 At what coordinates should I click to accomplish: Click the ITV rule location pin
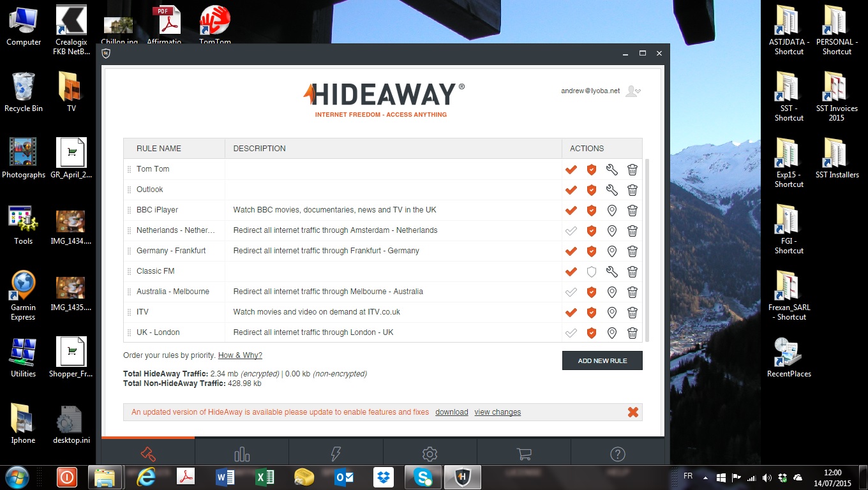click(x=611, y=313)
